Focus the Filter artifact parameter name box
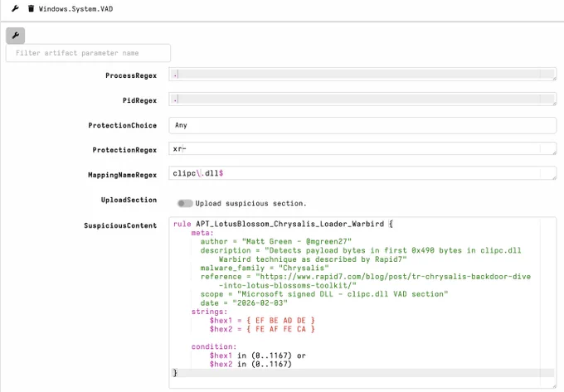Viewport: 564px width, 392px height. click(x=88, y=53)
